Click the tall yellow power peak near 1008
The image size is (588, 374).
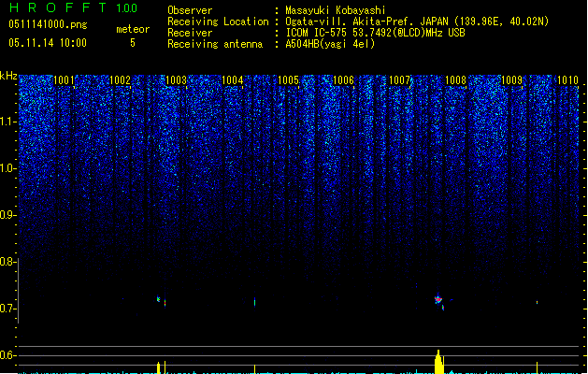[x=438, y=362]
